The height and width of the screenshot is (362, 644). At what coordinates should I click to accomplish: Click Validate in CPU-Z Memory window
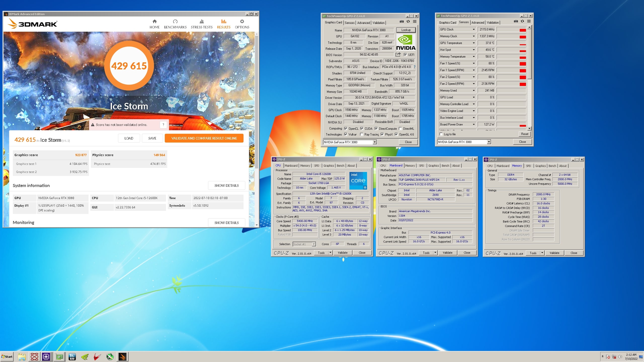point(554,253)
